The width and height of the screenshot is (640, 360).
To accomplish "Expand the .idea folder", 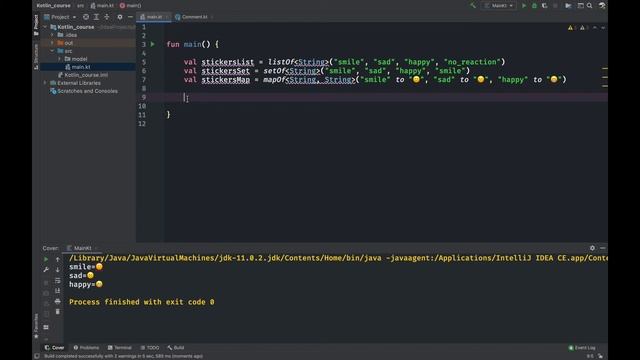I will click(52, 35).
